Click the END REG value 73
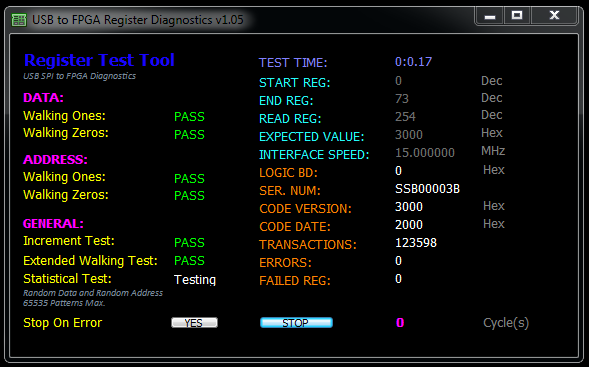The width and height of the screenshot is (589, 367). pos(402,99)
